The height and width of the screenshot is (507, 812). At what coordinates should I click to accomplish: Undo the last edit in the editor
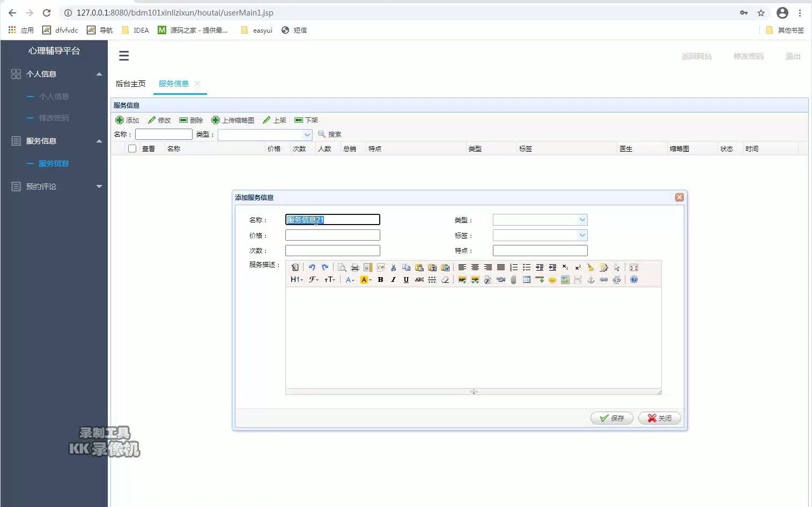pyautogui.click(x=312, y=267)
